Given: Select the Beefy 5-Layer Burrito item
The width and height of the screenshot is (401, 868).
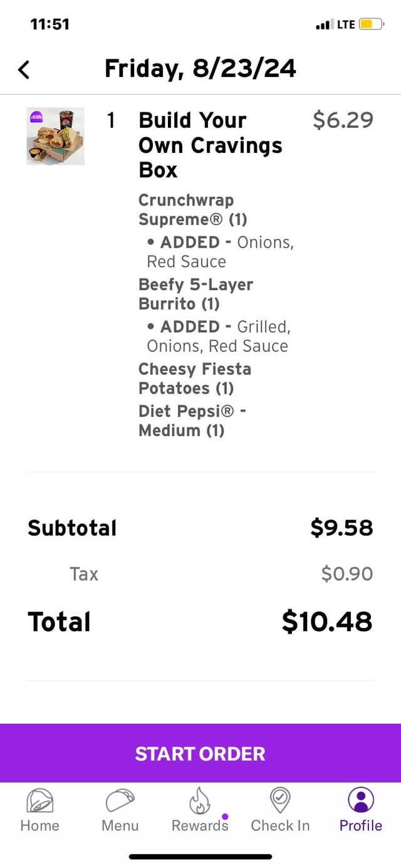Looking at the screenshot, I should tap(195, 294).
